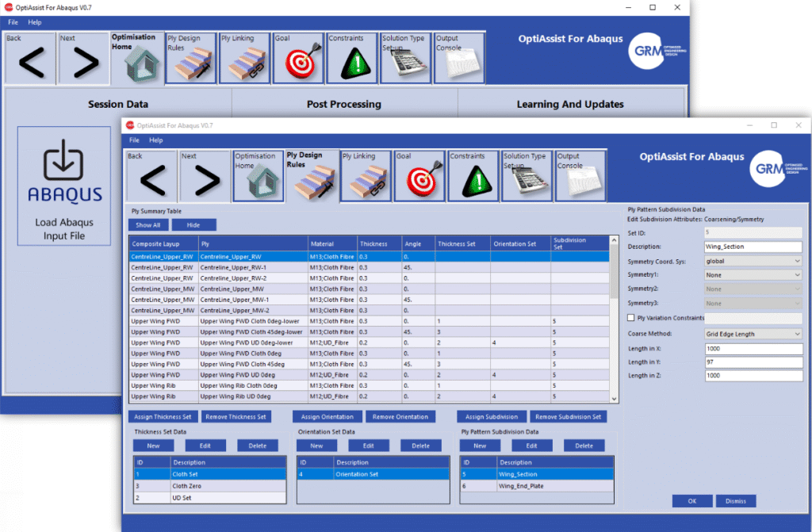Image resolution: width=812 pixels, height=532 pixels.
Task: Open the Goal target icon in front window
Action: pyautogui.click(x=419, y=176)
